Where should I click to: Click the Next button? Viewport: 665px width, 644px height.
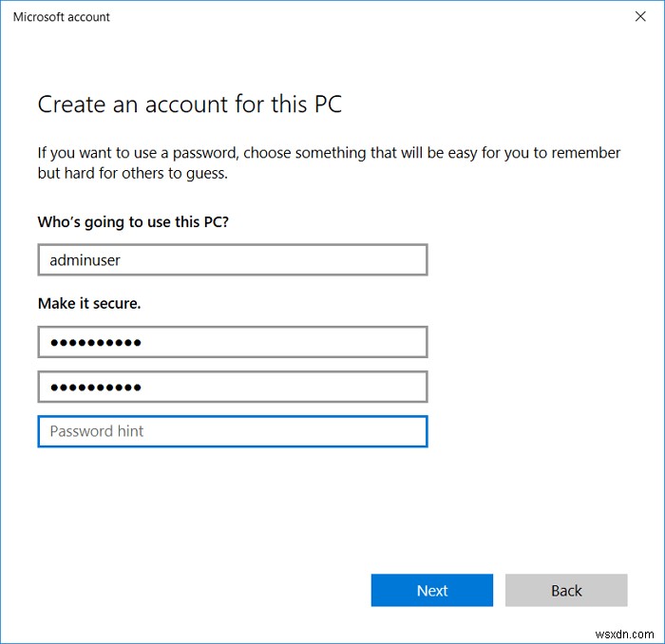[x=432, y=590]
